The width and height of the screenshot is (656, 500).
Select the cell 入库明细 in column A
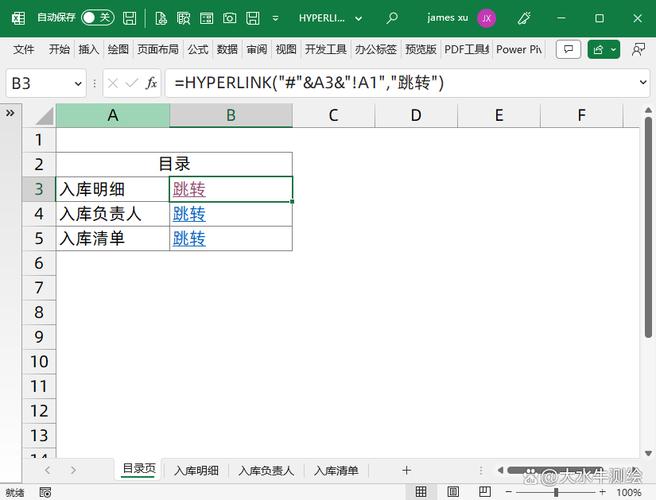coord(113,189)
